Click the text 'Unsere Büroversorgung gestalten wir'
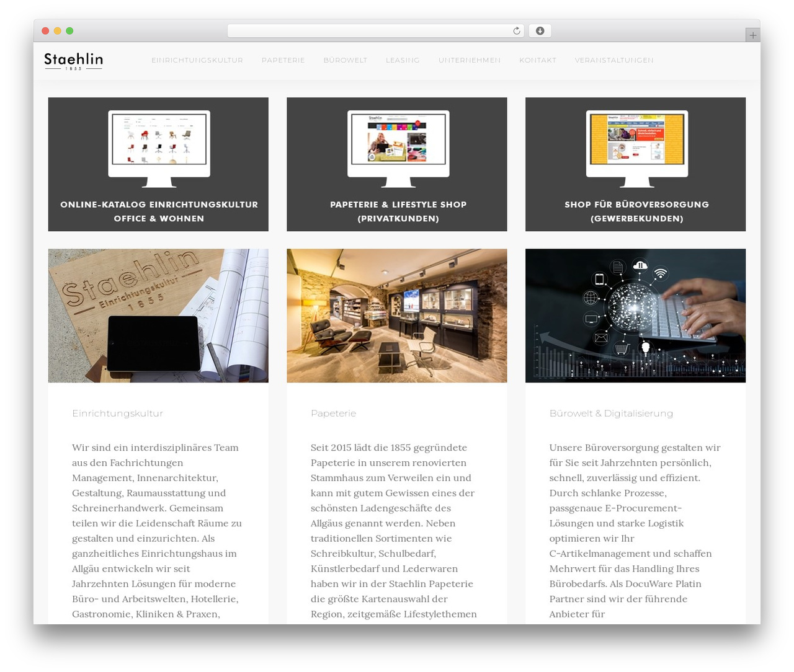The width and height of the screenshot is (794, 672). click(635, 448)
